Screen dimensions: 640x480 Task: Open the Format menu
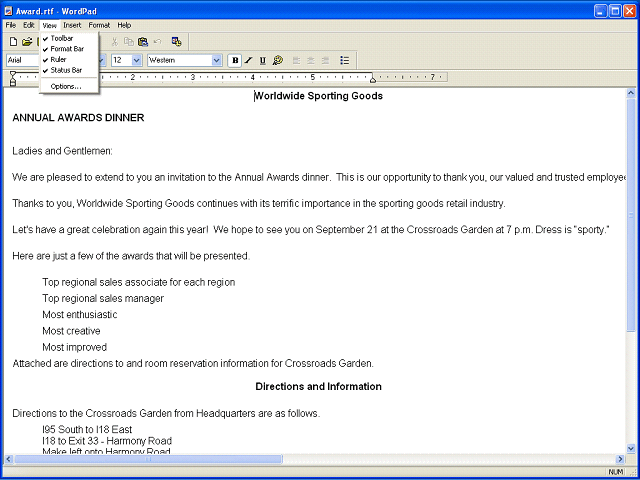[99, 25]
